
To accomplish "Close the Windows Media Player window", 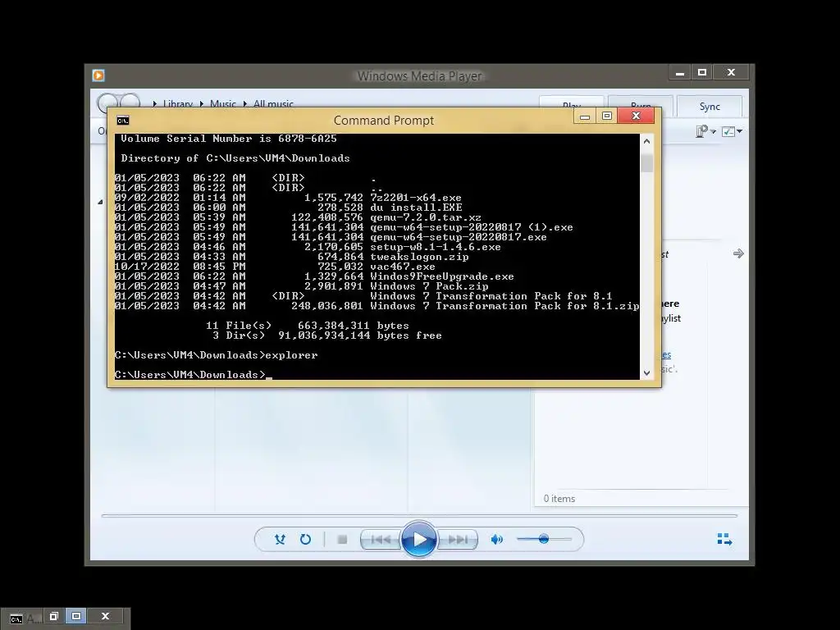I will pyautogui.click(x=731, y=72).
